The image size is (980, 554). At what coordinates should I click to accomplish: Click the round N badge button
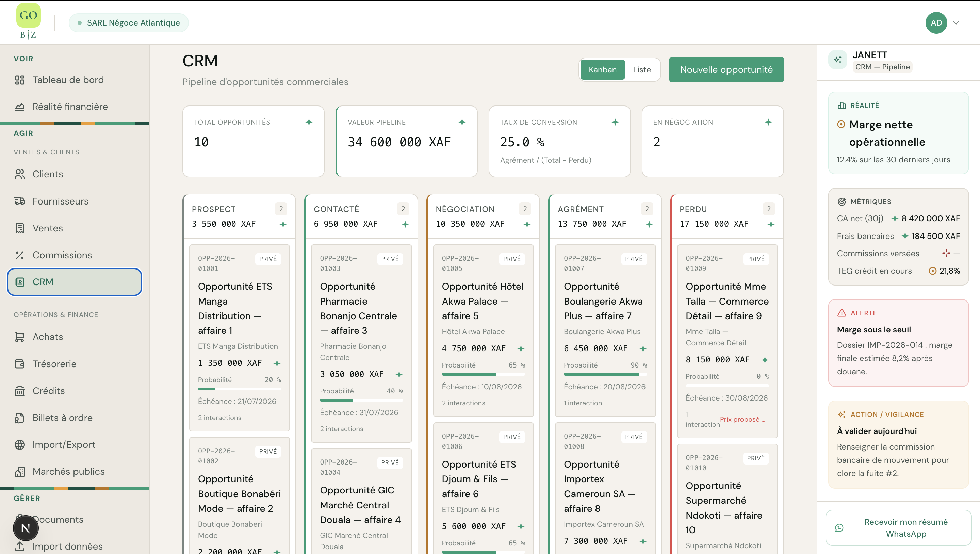[26, 528]
